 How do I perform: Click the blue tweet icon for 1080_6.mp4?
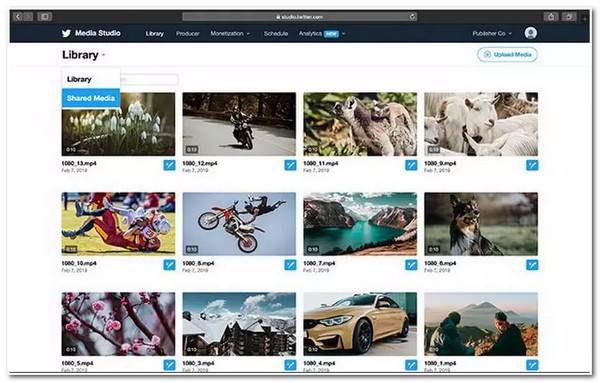532,265
